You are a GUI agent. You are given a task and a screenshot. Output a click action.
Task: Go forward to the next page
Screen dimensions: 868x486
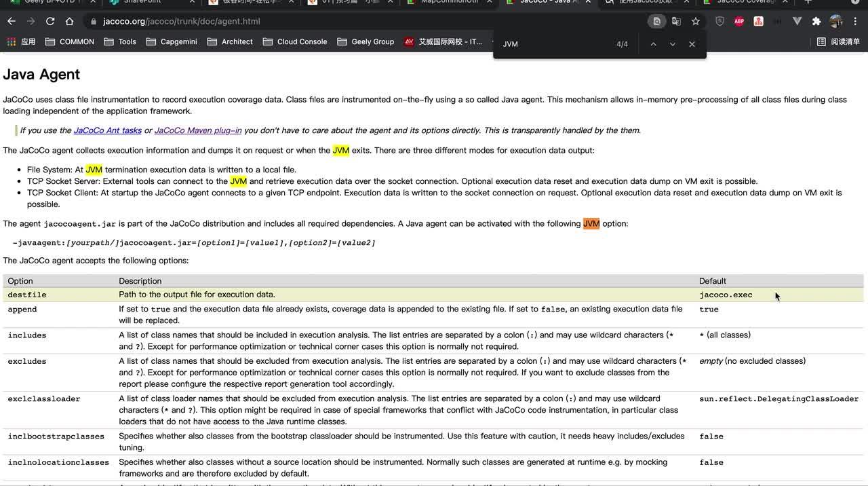coord(31,21)
